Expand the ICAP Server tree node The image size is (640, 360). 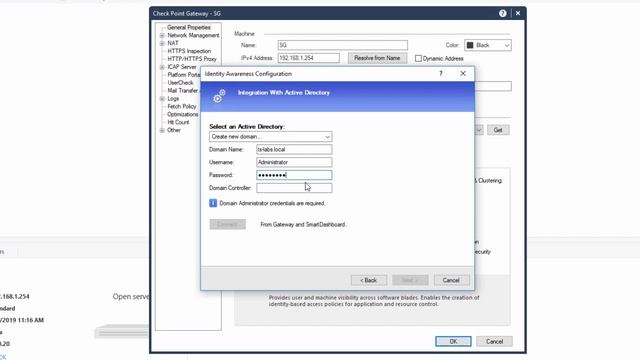tap(162, 67)
